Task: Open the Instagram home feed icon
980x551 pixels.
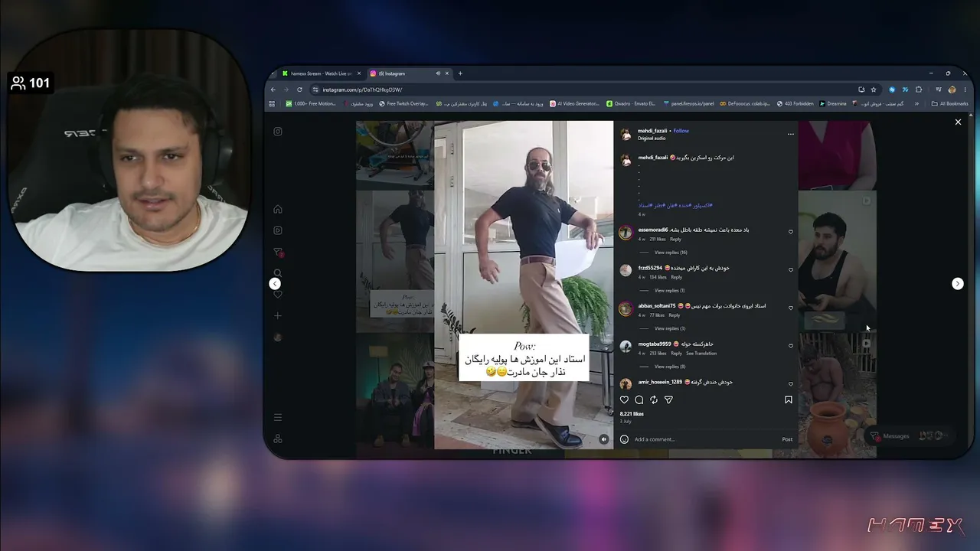Action: pyautogui.click(x=278, y=210)
